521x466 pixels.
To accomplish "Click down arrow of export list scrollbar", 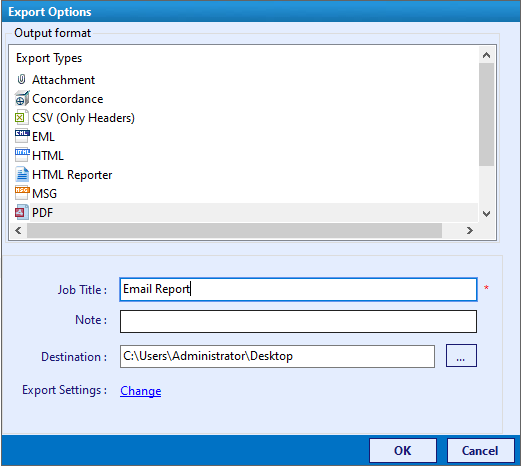I will [486, 214].
